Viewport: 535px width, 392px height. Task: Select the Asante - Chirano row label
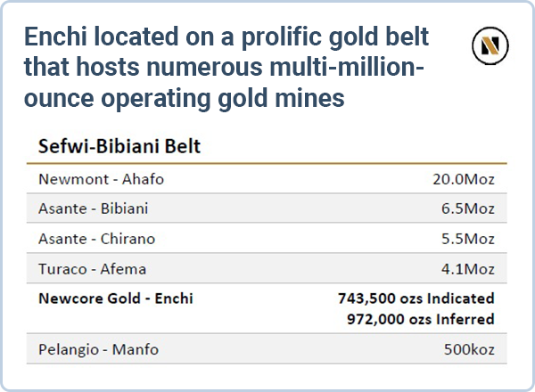[x=96, y=239]
